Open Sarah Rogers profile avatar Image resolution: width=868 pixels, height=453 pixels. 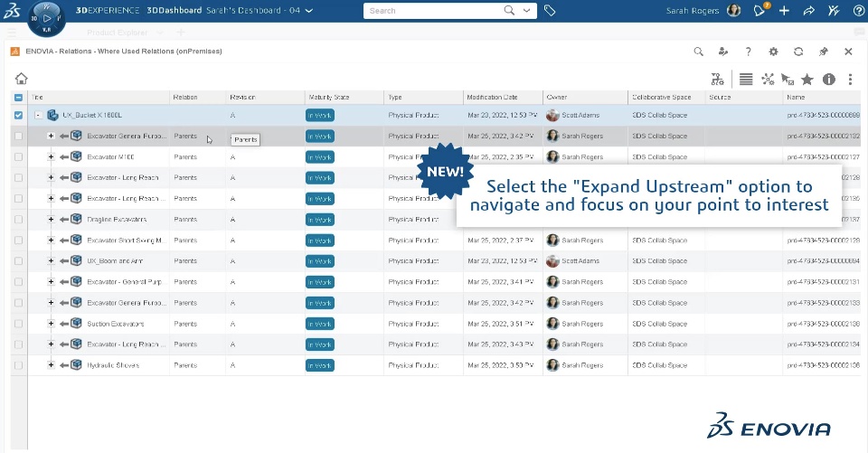point(733,11)
